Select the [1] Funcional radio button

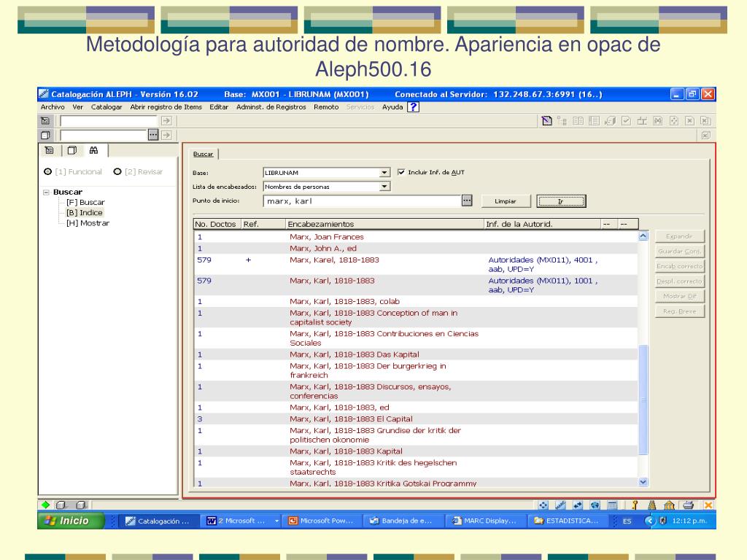point(47,171)
